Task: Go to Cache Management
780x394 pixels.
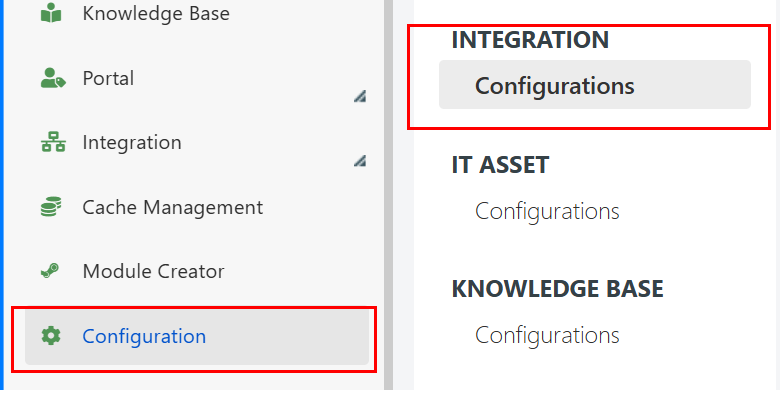Action: click(x=173, y=207)
